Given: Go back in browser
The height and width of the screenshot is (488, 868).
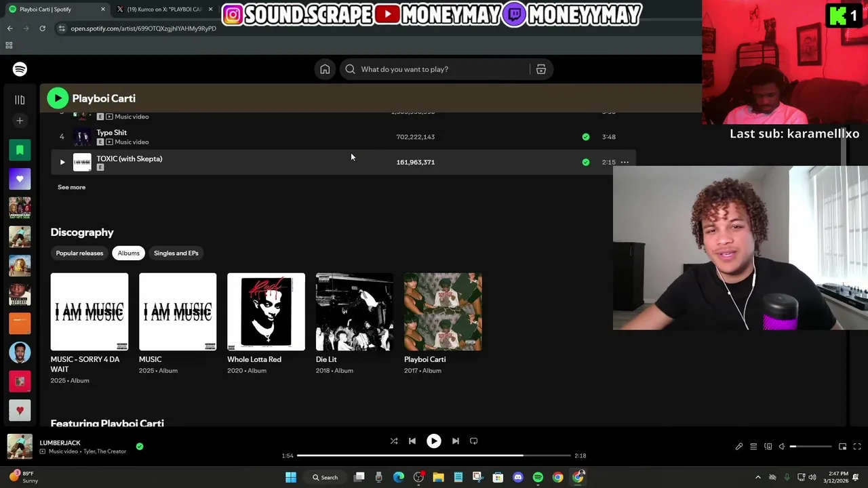Looking at the screenshot, I should tap(9, 28).
